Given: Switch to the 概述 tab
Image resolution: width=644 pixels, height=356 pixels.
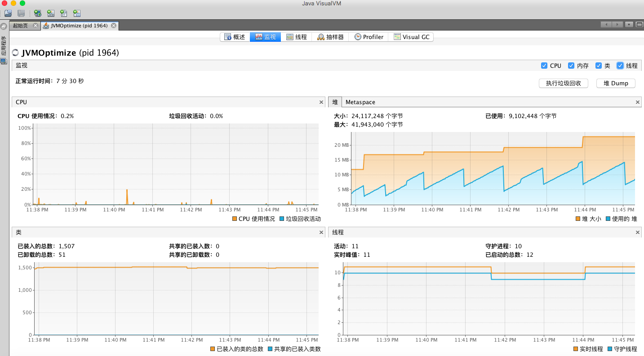Looking at the screenshot, I should (235, 37).
